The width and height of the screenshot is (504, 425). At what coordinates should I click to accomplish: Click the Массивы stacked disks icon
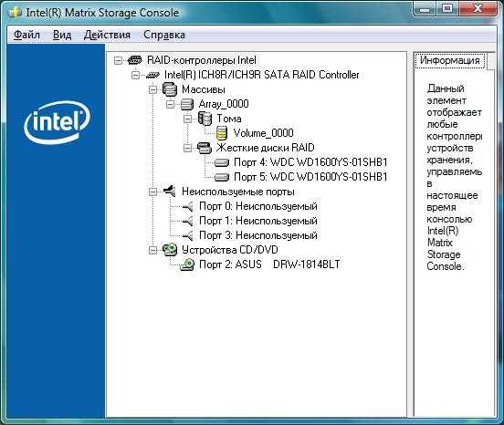pos(170,89)
